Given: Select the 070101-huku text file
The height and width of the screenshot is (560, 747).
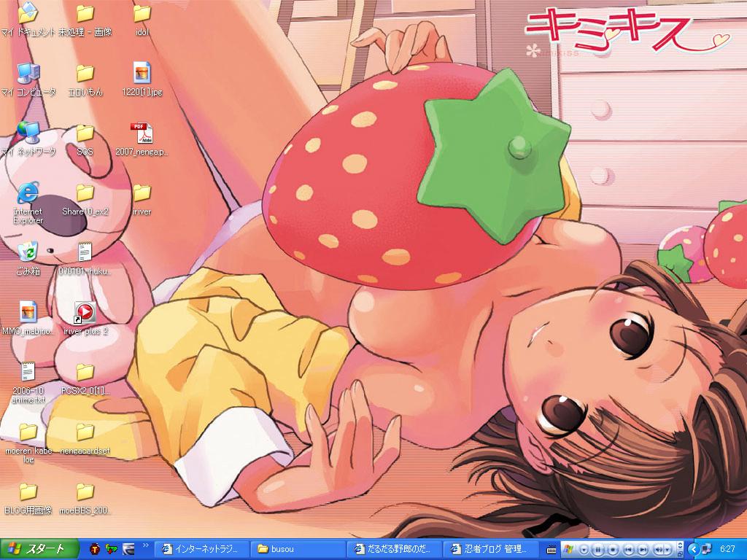Looking at the screenshot, I should pos(85,259).
